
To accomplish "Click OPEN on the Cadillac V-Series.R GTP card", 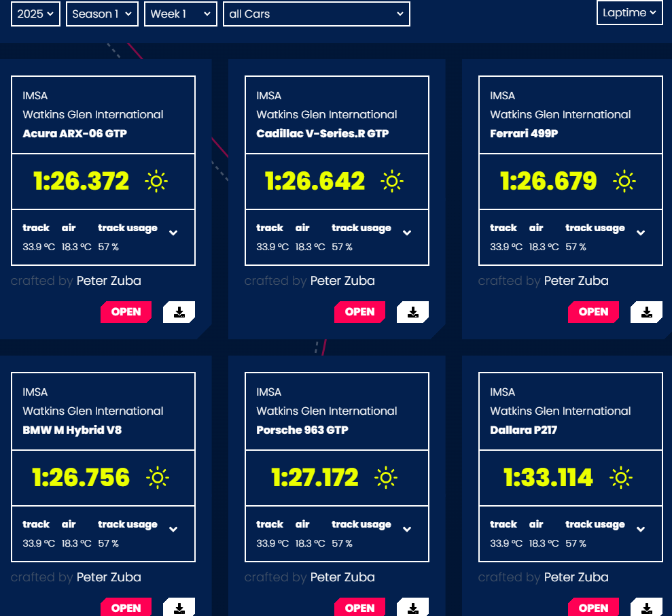I will (359, 312).
